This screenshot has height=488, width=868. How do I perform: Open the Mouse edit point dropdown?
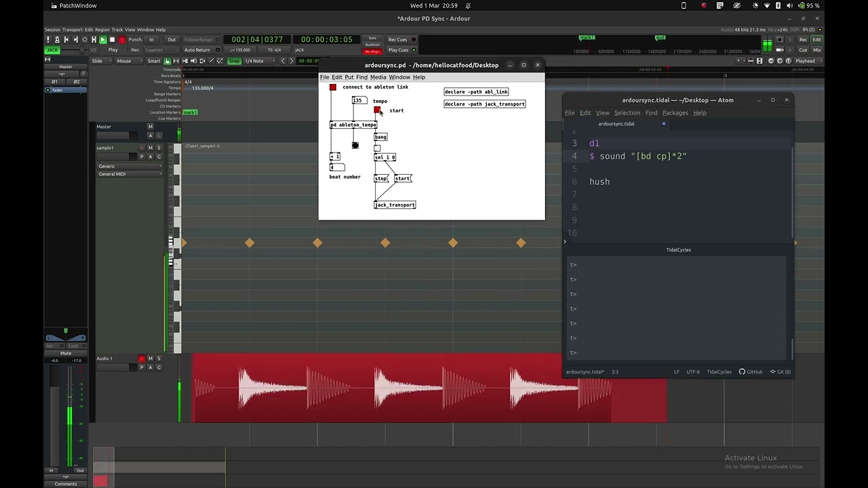point(129,61)
